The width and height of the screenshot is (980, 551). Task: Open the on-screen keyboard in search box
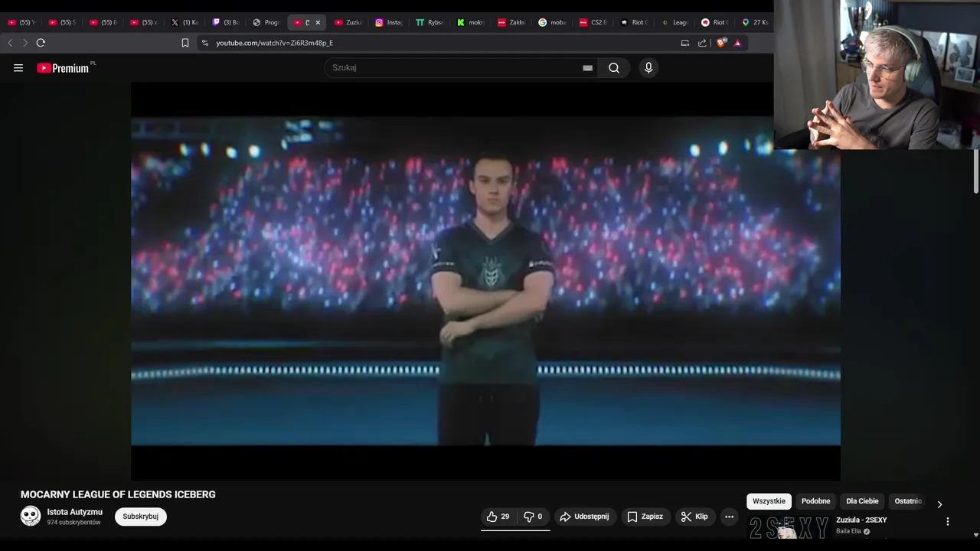pos(587,68)
